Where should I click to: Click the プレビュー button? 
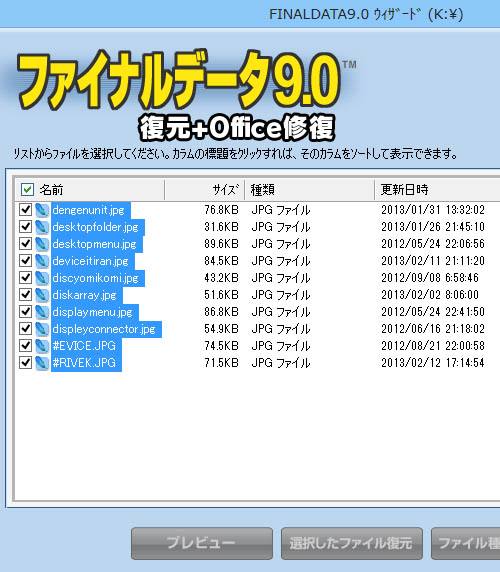coord(202,543)
